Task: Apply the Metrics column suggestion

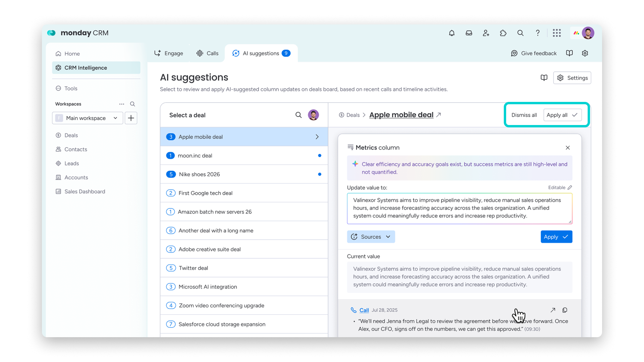Action: click(556, 237)
